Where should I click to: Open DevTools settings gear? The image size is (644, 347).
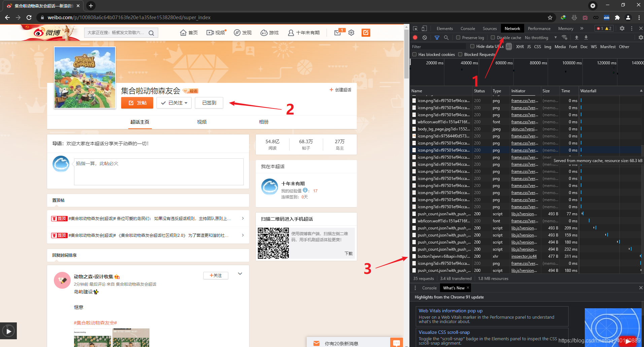click(622, 29)
